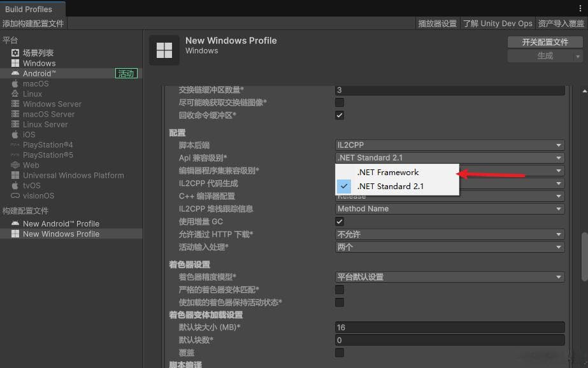The width and height of the screenshot is (588, 368).
Task: Open the 编辑器程序集兼容级别 dropdown arrow
Action: click(558, 171)
